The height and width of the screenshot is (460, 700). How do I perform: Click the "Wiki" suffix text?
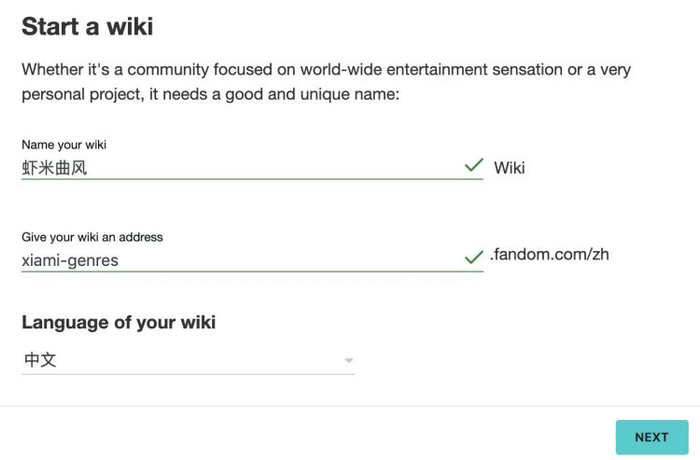tap(509, 167)
